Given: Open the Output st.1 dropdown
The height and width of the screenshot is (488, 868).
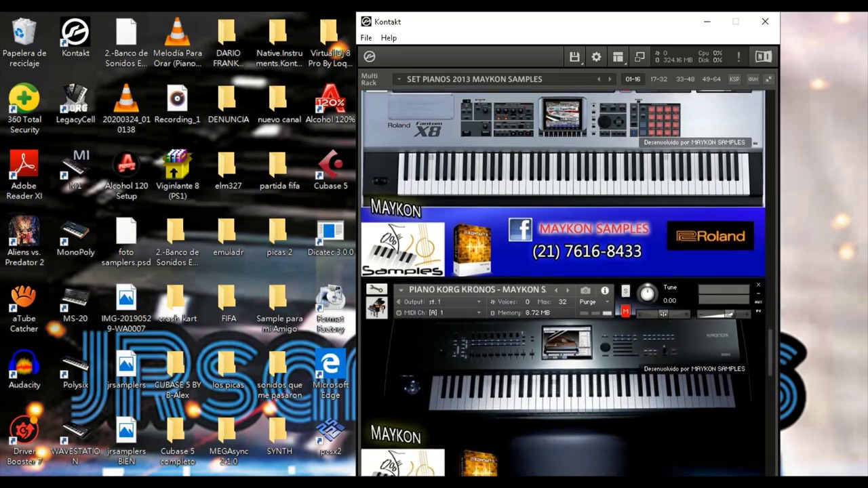Looking at the screenshot, I should (x=439, y=302).
